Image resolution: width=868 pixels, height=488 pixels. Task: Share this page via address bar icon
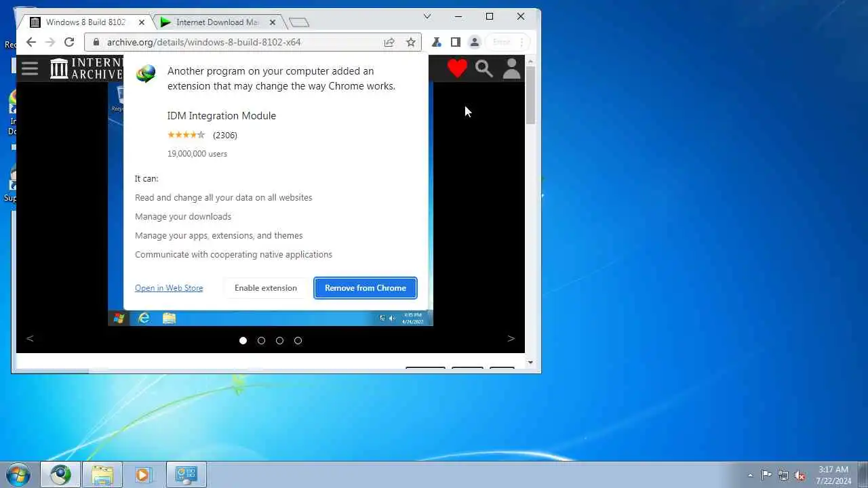point(389,42)
